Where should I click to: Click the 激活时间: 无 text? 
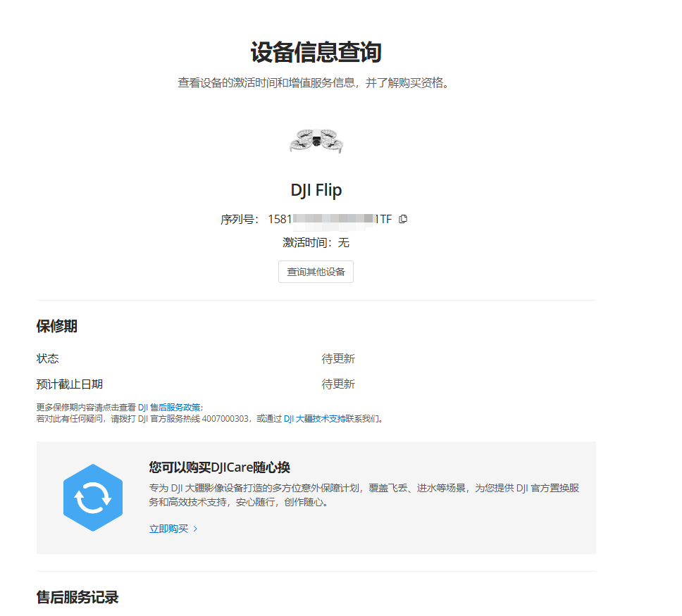(x=316, y=243)
